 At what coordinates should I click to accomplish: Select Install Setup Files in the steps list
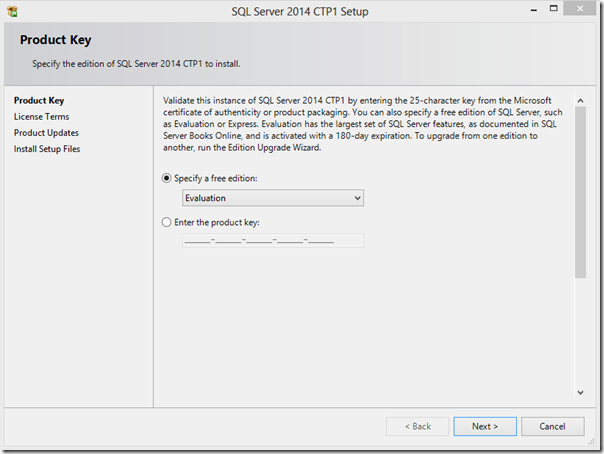click(x=47, y=149)
